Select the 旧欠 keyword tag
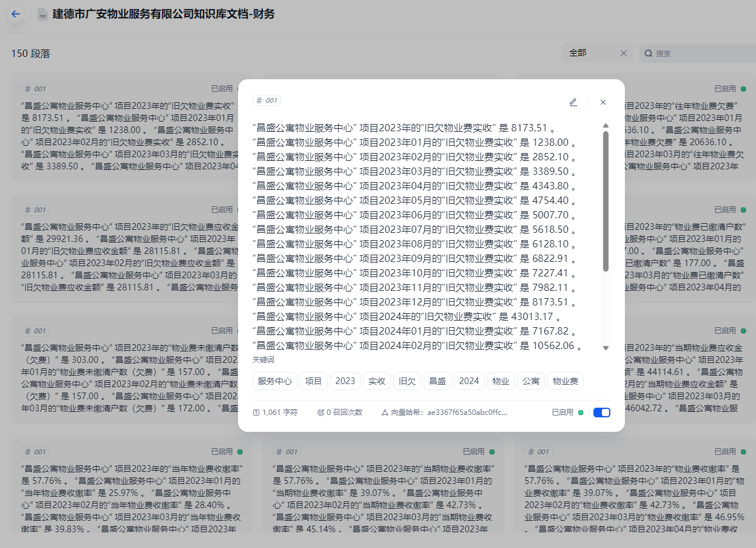The image size is (756, 548). pyautogui.click(x=407, y=381)
